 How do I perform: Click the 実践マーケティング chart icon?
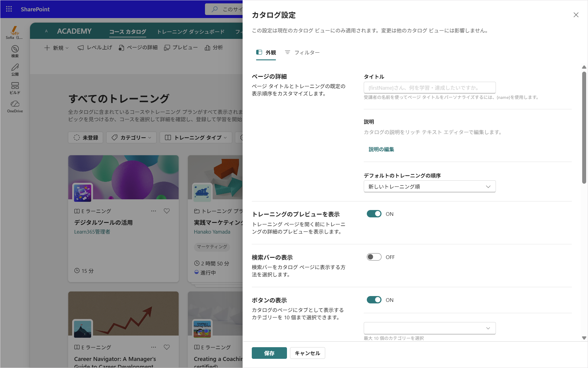click(x=202, y=193)
